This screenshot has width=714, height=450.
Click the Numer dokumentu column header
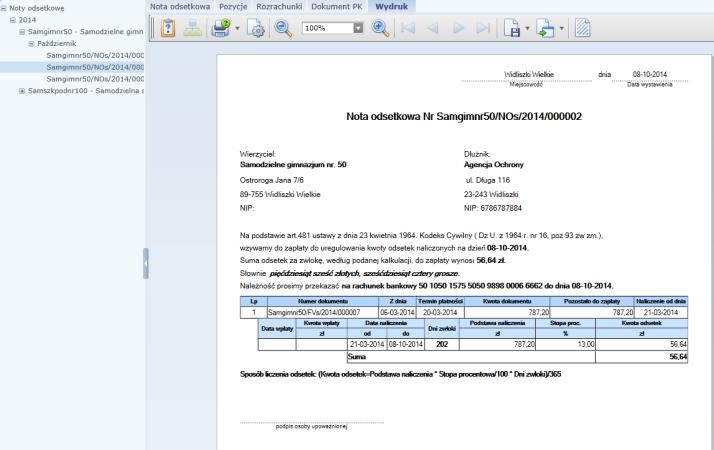click(323, 302)
